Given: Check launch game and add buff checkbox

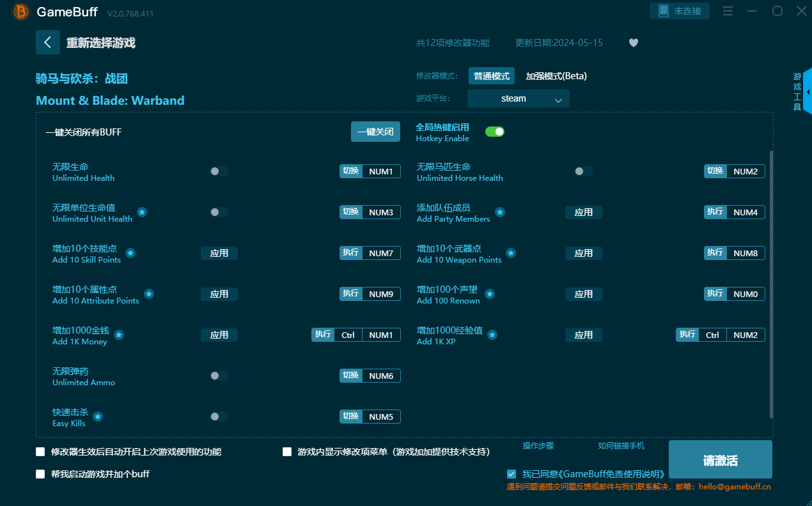Looking at the screenshot, I should [40, 474].
